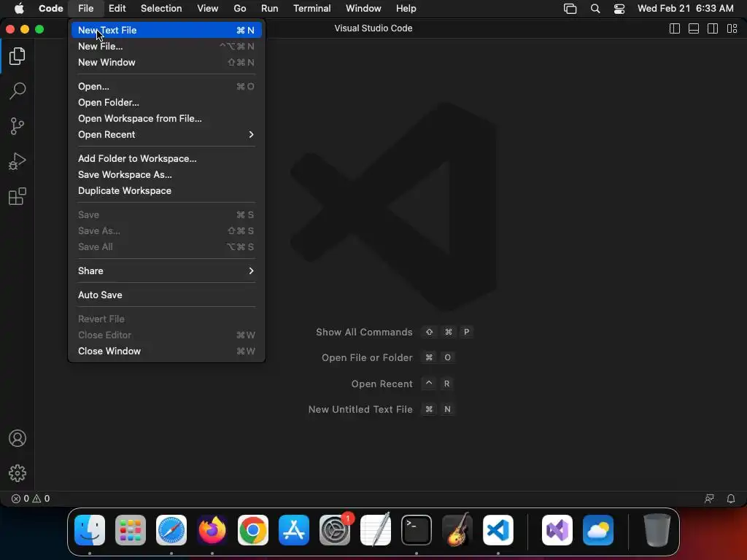The width and height of the screenshot is (747, 560).
Task: Open the Extensions view
Action: 18,196
